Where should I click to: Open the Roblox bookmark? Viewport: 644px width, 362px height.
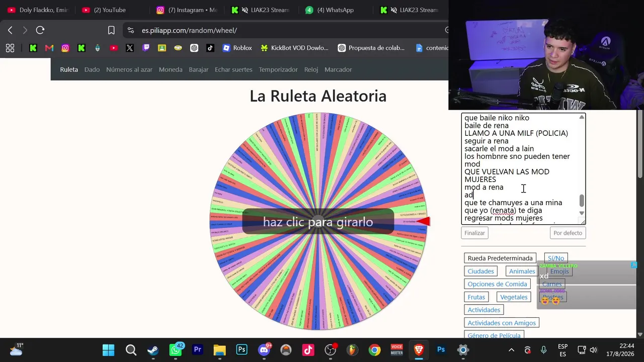[237, 48]
